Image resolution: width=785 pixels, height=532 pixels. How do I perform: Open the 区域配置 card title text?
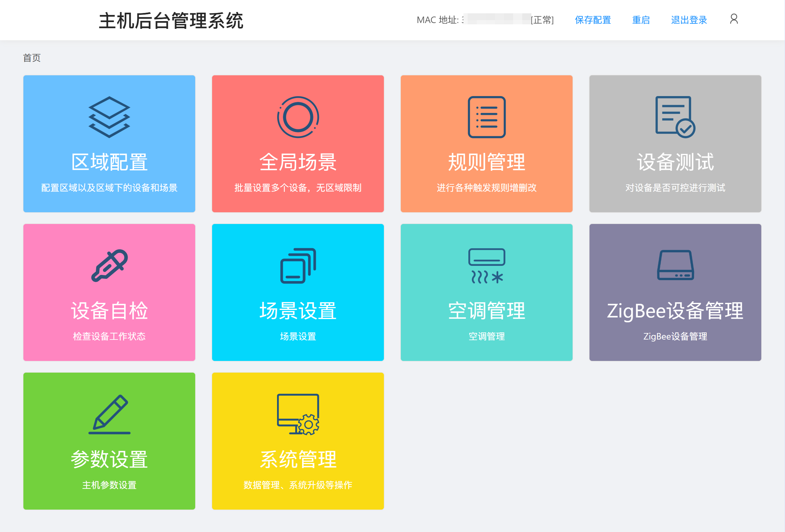[x=109, y=162]
